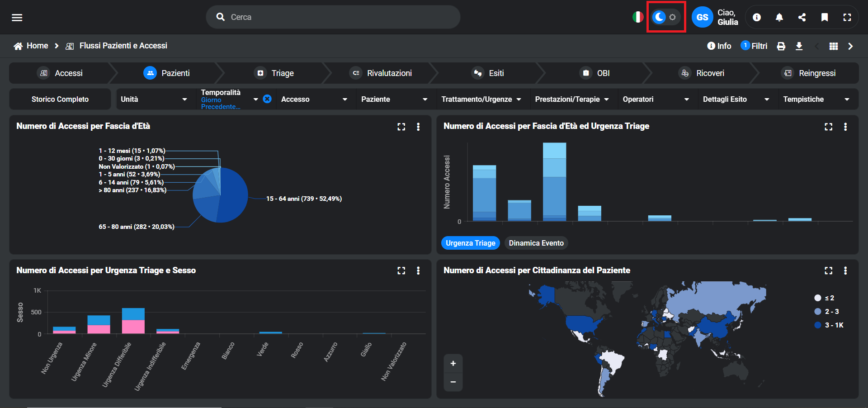The height and width of the screenshot is (408, 868).
Task: Expand the Tempistiche dropdown
Action: [x=816, y=99]
